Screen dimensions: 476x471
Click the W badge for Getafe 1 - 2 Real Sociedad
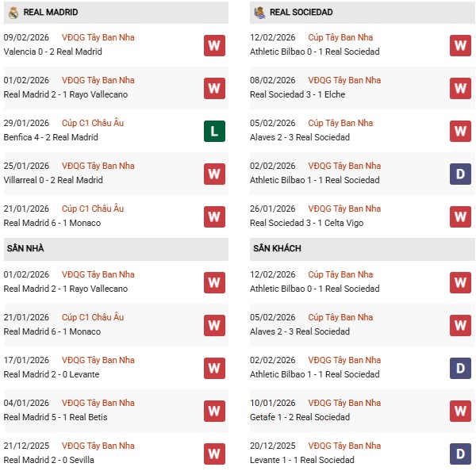pyautogui.click(x=460, y=411)
